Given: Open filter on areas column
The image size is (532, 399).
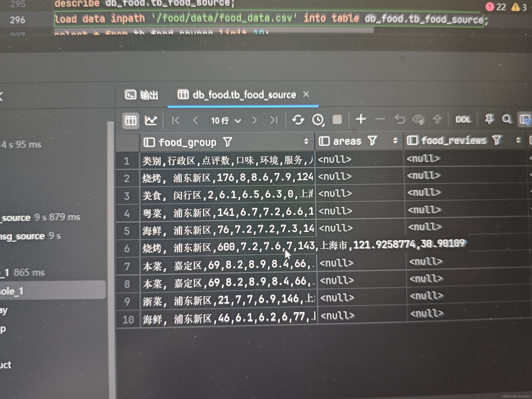Looking at the screenshot, I should tap(372, 141).
